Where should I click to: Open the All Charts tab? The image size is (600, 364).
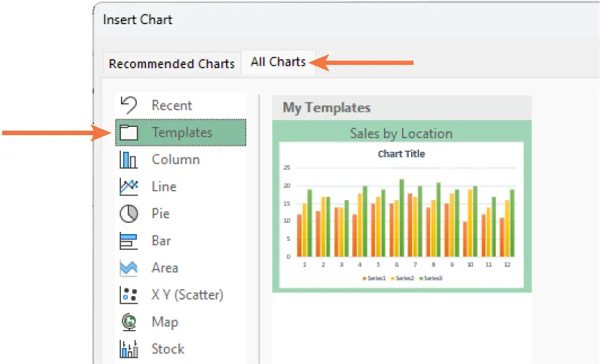(x=278, y=62)
